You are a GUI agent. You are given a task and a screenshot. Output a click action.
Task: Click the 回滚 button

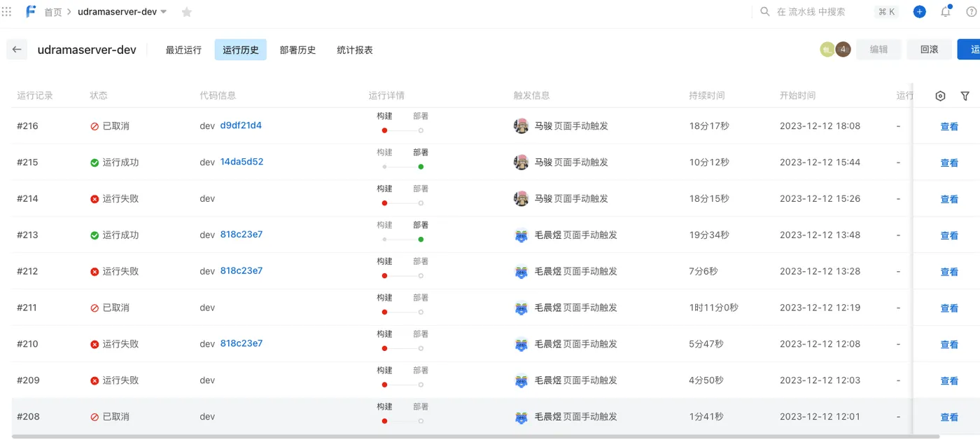pyautogui.click(x=929, y=50)
